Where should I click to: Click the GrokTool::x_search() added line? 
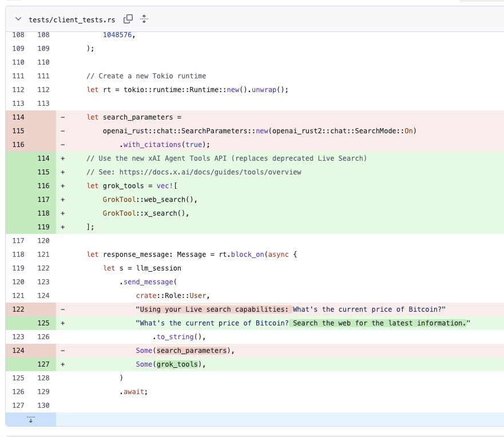click(145, 213)
